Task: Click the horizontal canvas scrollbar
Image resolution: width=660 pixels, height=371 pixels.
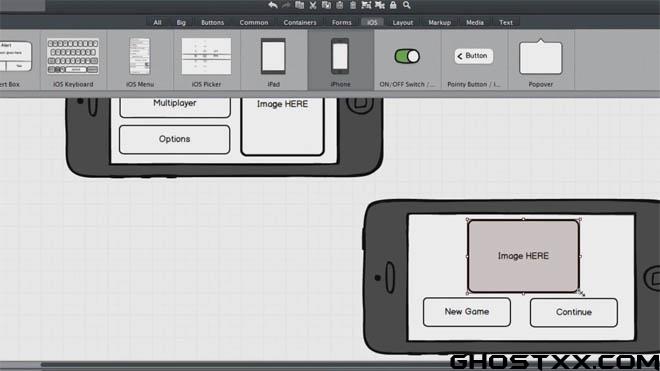Action: 244,364
